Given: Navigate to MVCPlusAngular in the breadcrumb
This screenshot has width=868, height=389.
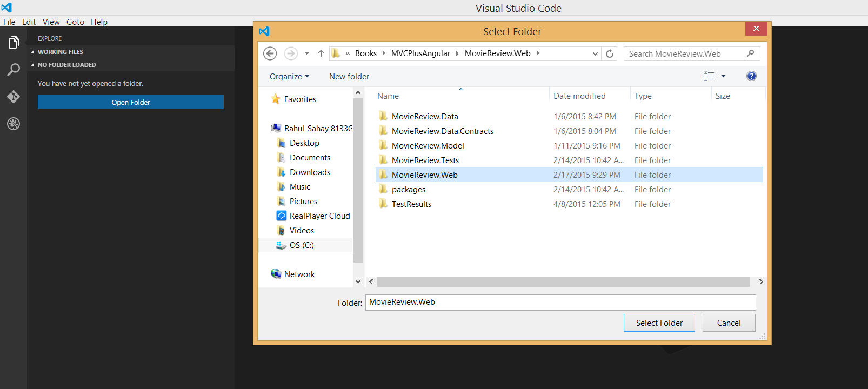Looking at the screenshot, I should [420, 53].
